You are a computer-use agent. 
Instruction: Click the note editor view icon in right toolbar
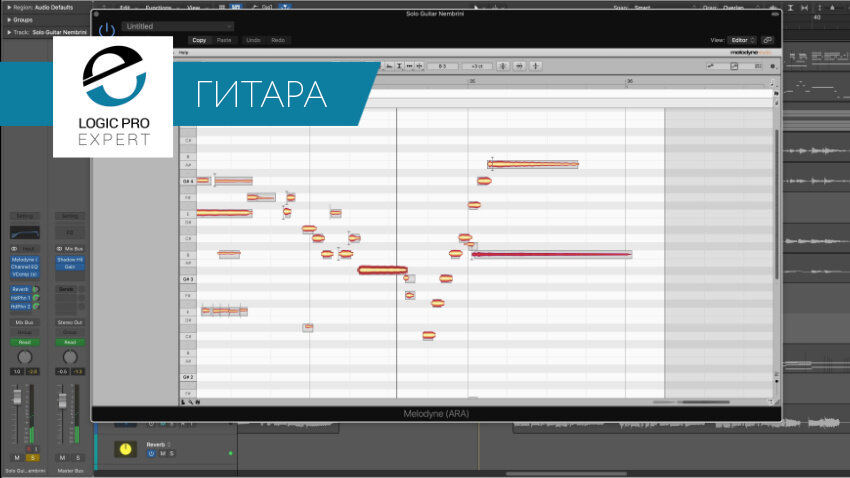734,66
